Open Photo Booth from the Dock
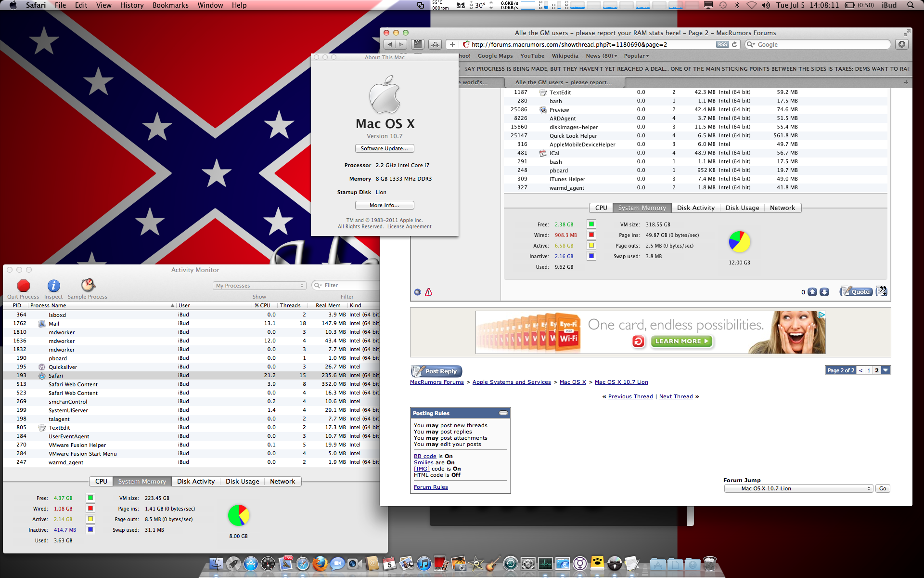The width and height of the screenshot is (924, 578). pyautogui.click(x=441, y=564)
